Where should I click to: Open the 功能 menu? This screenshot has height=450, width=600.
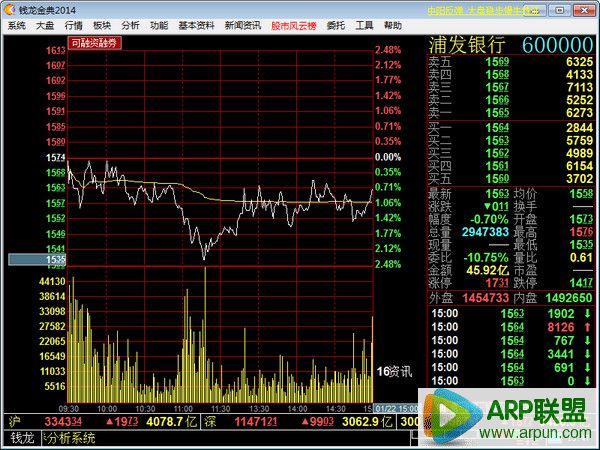tap(159, 26)
